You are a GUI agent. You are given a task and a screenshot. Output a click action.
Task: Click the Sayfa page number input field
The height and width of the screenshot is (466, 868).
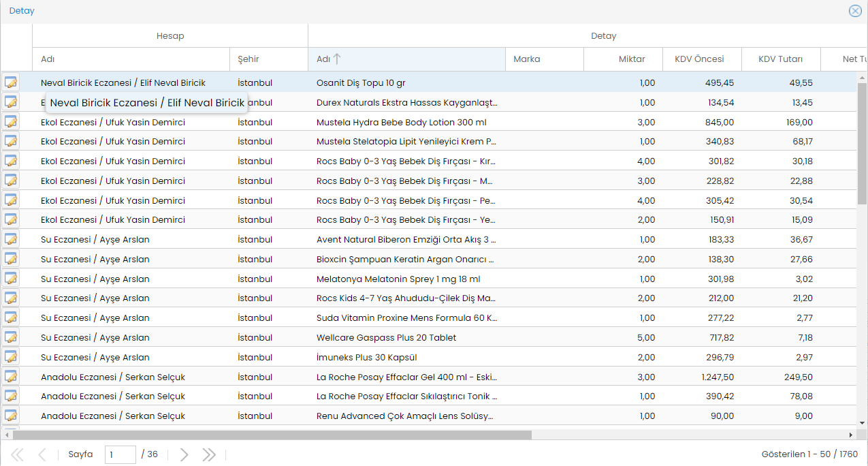point(120,454)
